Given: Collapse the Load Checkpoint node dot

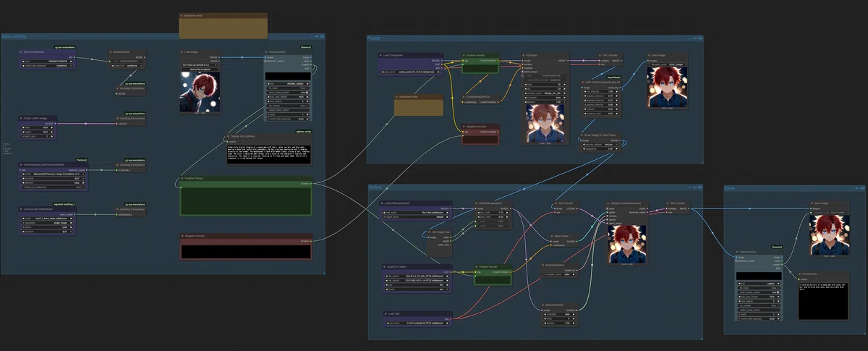Looking at the screenshot, I should coord(380,55).
